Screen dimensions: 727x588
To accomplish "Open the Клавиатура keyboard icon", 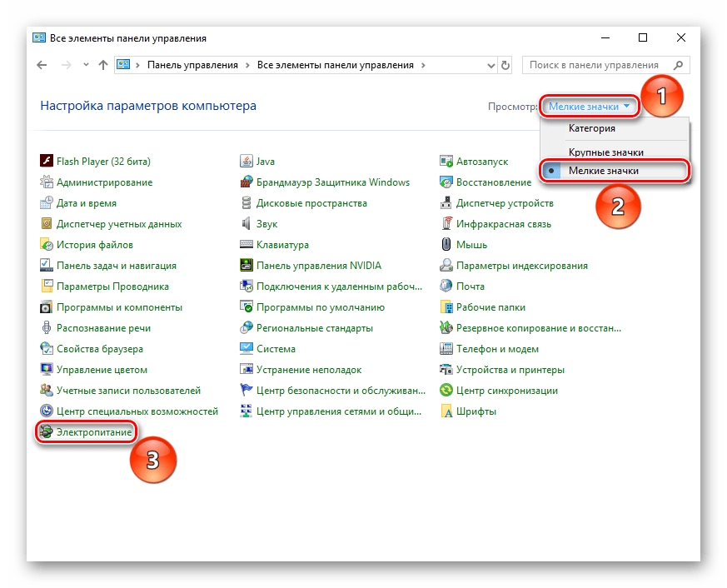I will 246,245.
